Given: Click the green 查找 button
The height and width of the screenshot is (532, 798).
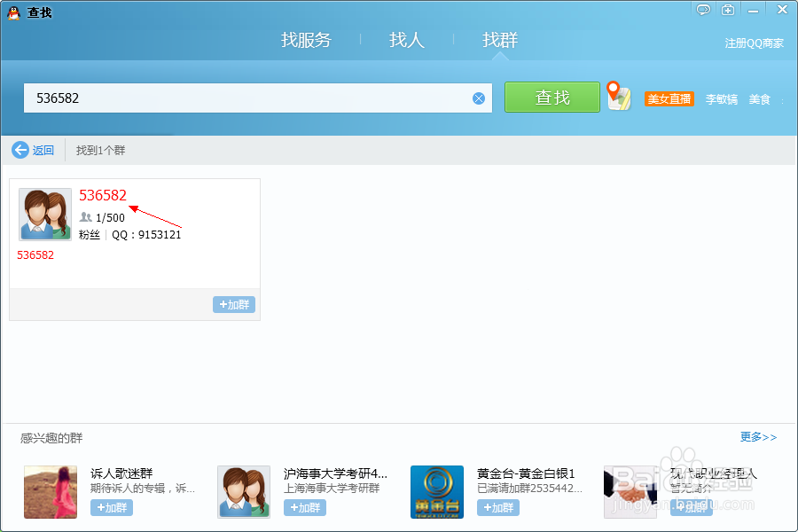Looking at the screenshot, I should [x=552, y=98].
